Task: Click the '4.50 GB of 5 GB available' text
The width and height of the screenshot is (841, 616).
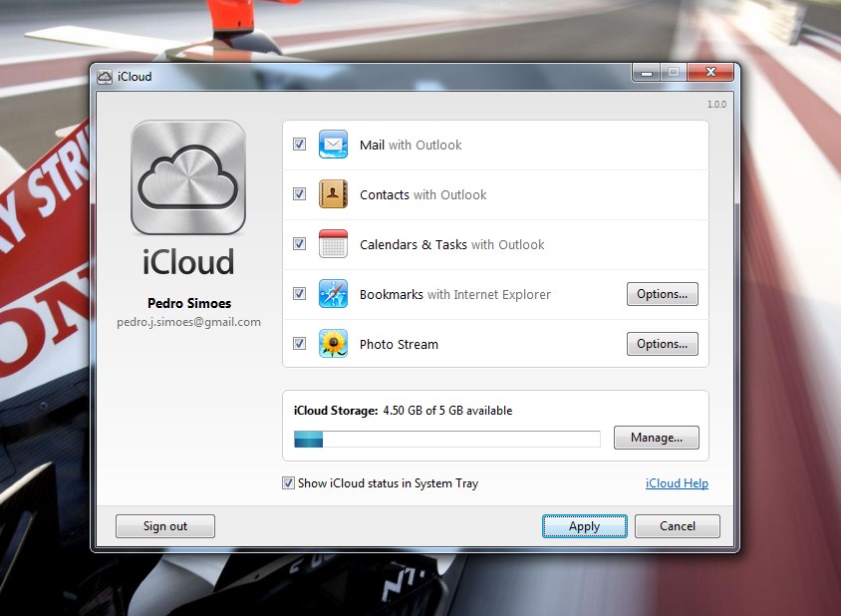Action: (447, 411)
